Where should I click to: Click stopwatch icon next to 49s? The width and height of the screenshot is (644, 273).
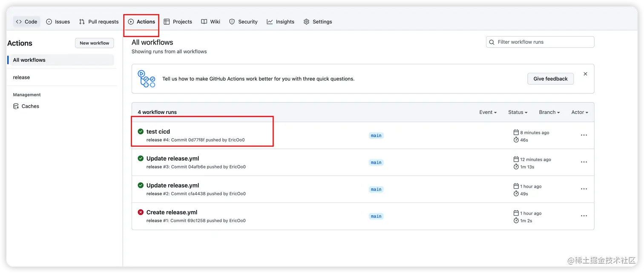pyautogui.click(x=516, y=193)
